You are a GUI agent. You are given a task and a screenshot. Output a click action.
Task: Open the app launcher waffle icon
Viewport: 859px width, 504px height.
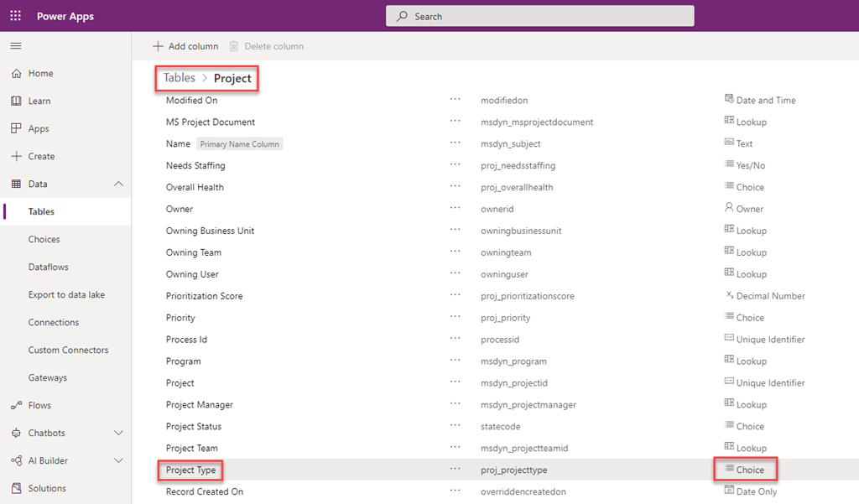coord(16,16)
